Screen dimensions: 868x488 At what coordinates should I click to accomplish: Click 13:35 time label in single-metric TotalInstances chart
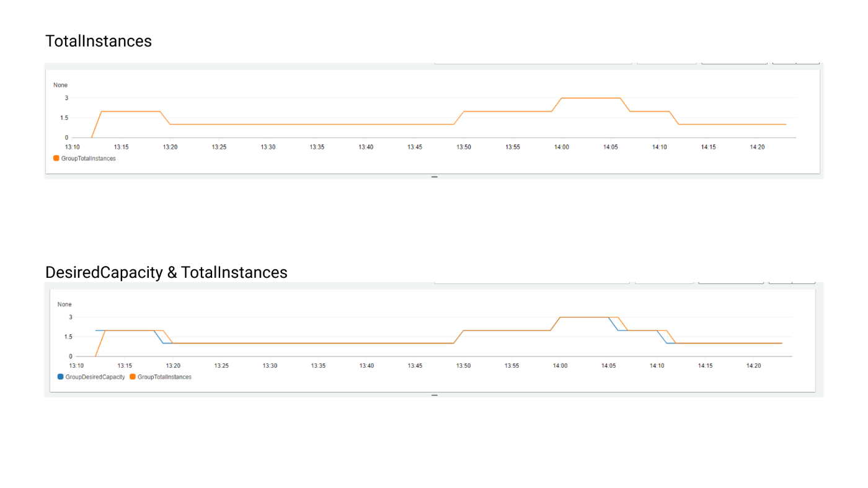coord(317,147)
